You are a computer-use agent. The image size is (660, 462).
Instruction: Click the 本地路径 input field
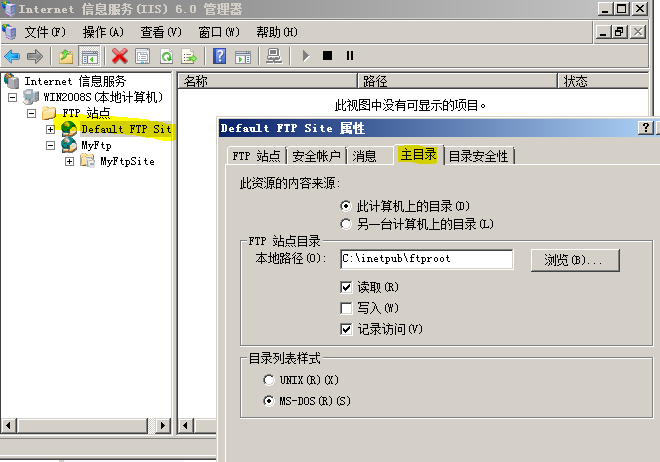(426, 259)
